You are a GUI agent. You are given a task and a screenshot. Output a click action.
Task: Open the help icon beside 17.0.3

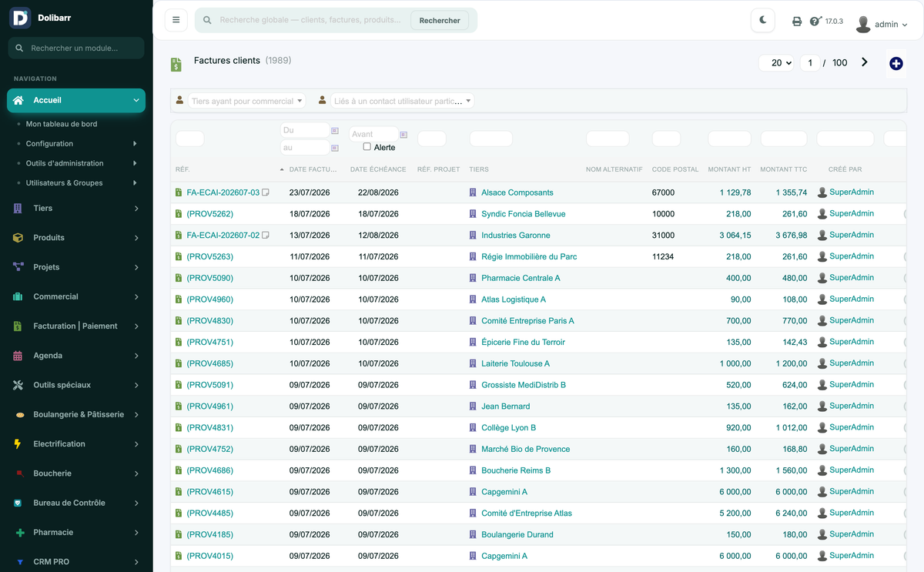[x=815, y=22]
